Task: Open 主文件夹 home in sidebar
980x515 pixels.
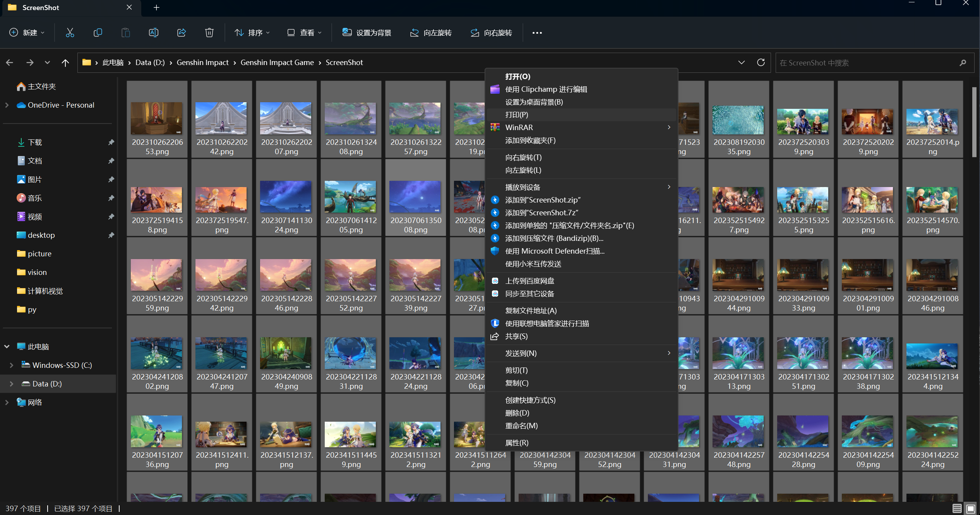Action: (37, 86)
